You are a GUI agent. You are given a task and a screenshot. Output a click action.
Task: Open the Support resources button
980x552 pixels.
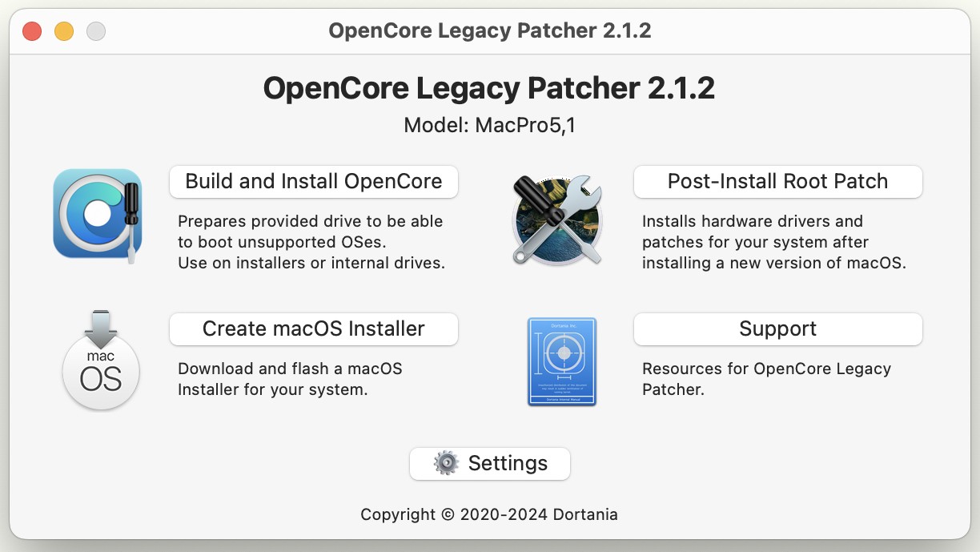tap(778, 328)
